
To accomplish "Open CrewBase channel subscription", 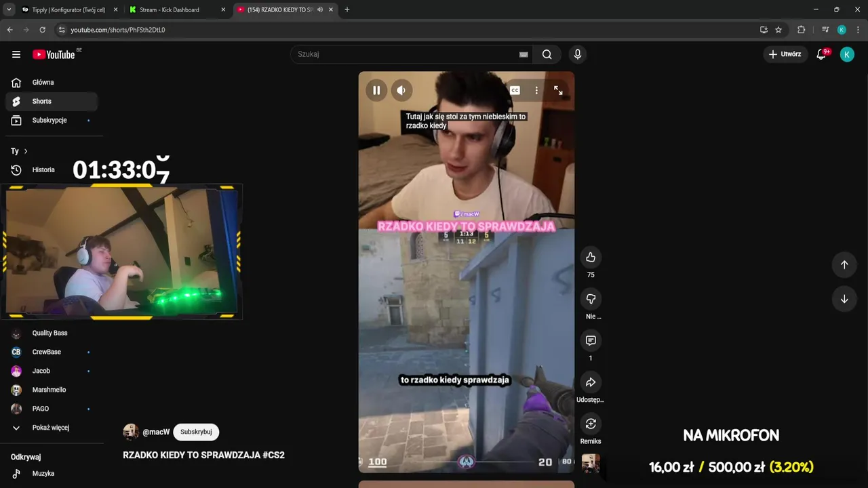I will [x=52, y=352].
